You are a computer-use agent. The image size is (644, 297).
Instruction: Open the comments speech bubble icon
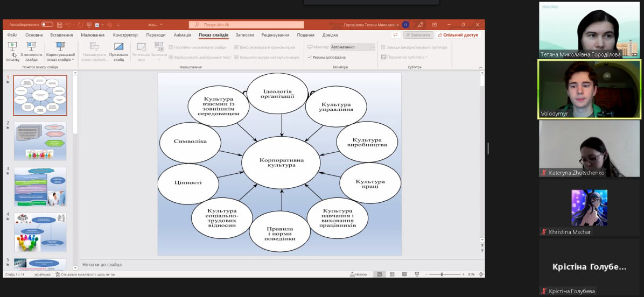pos(396,35)
